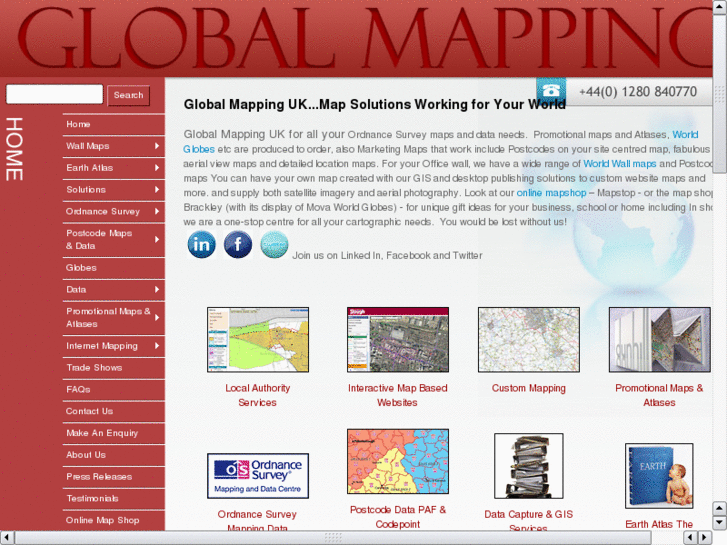Expand the Earth Atlas submenu arrow
This screenshot has height=545, width=727.
click(157, 167)
